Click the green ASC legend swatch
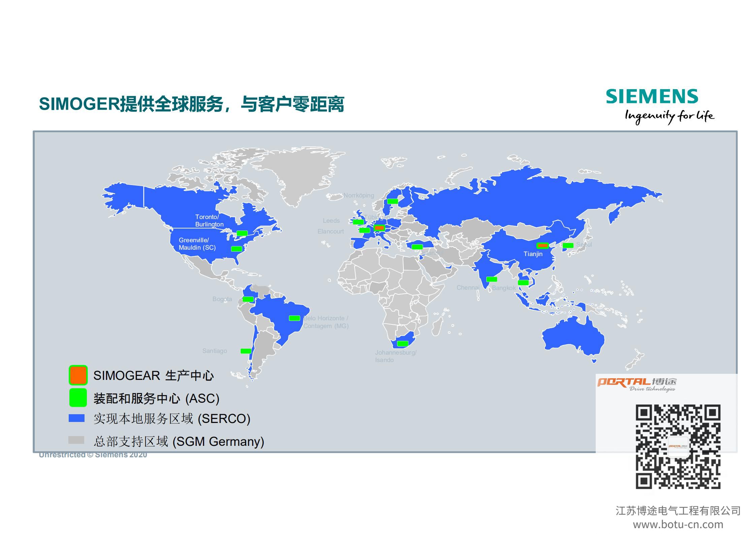Image resolution: width=756 pixels, height=534 pixels. click(x=78, y=398)
